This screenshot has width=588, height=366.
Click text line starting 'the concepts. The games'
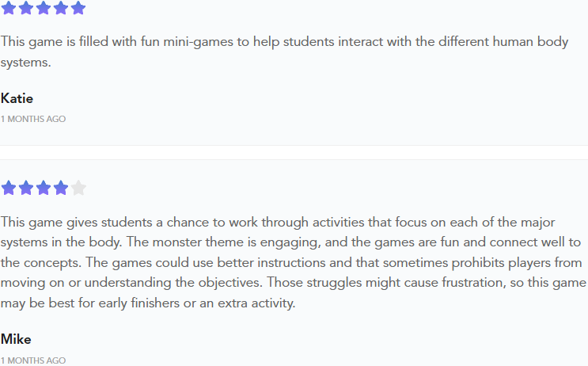tap(291, 262)
